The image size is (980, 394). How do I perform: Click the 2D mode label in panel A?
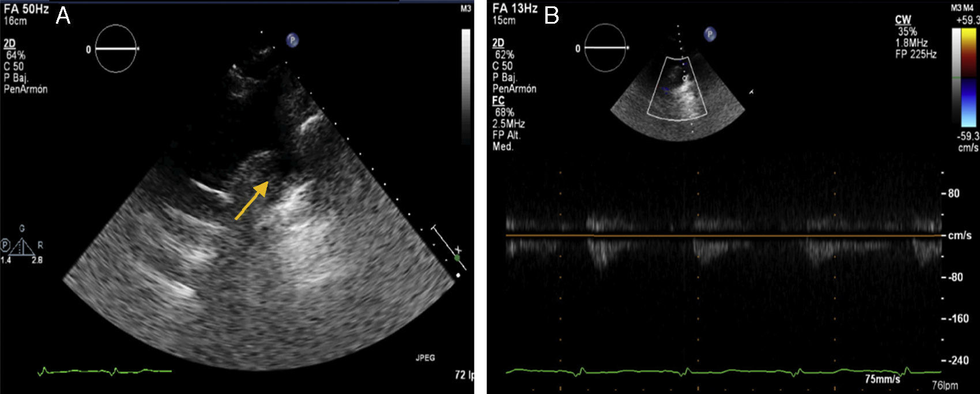point(9,44)
